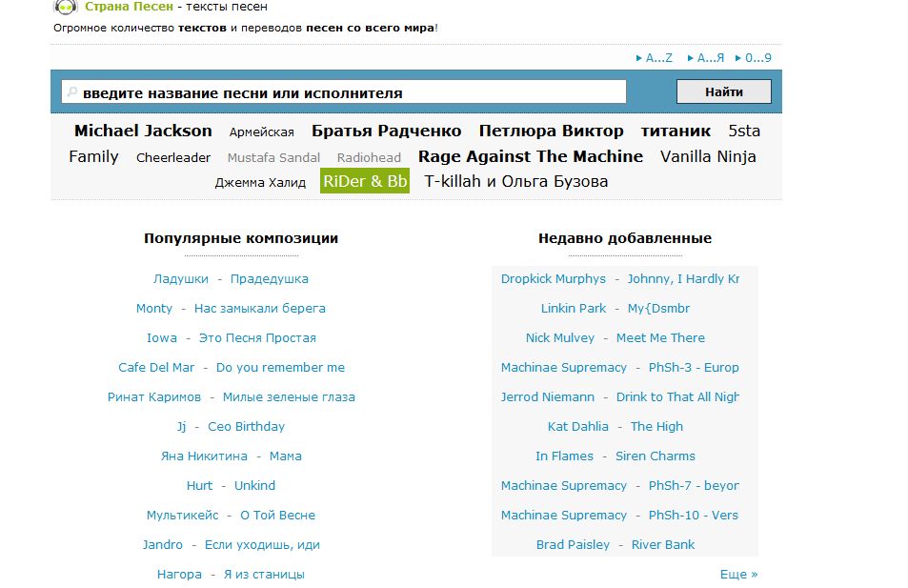Open the Jandro artist link
The width and height of the screenshot is (908, 588).
click(163, 544)
